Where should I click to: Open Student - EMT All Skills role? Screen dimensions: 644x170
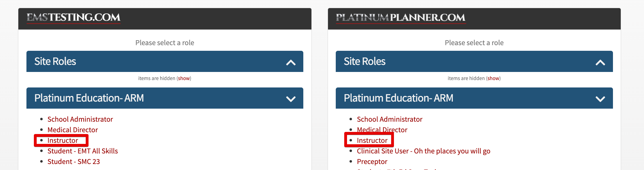tap(83, 151)
